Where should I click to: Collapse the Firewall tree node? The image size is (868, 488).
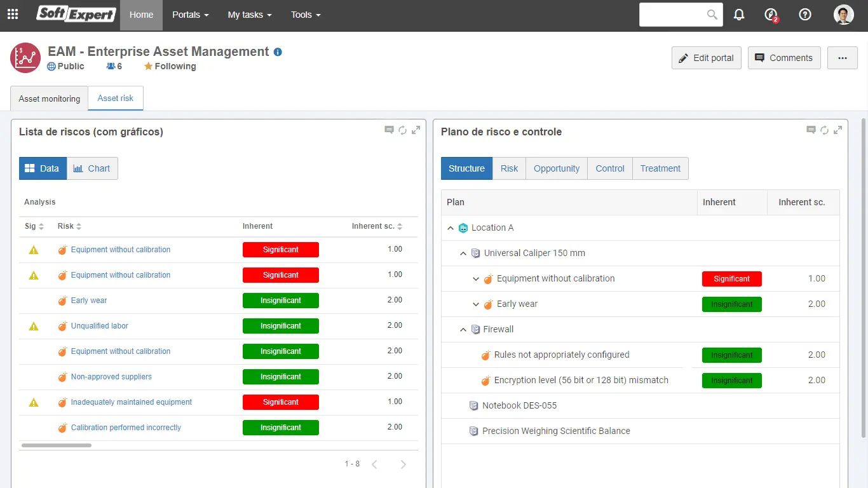463,329
